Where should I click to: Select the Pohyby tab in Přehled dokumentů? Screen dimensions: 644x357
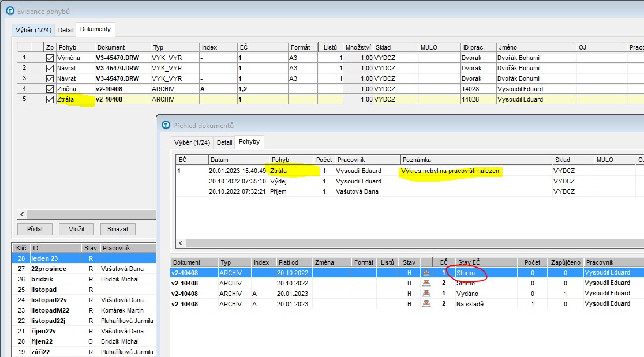point(249,141)
